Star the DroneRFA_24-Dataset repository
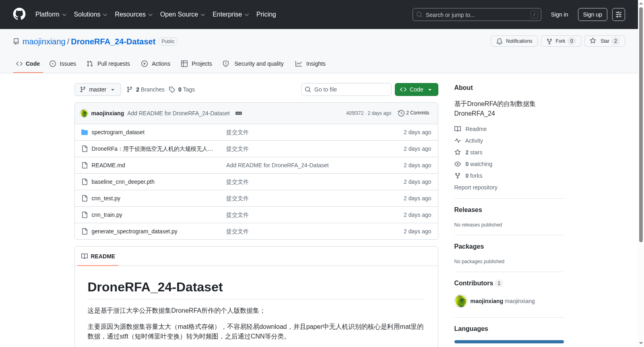Screen dimensions: 644x347 (605, 41)
